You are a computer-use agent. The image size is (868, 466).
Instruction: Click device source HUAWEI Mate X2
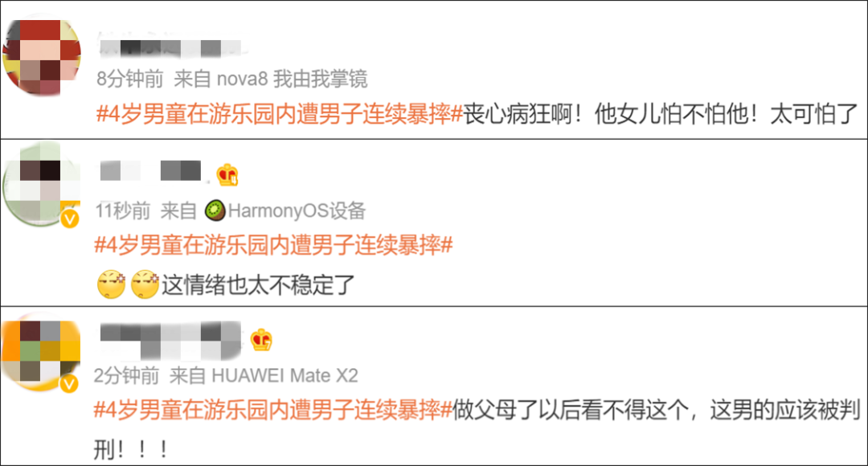pyautogui.click(x=285, y=376)
